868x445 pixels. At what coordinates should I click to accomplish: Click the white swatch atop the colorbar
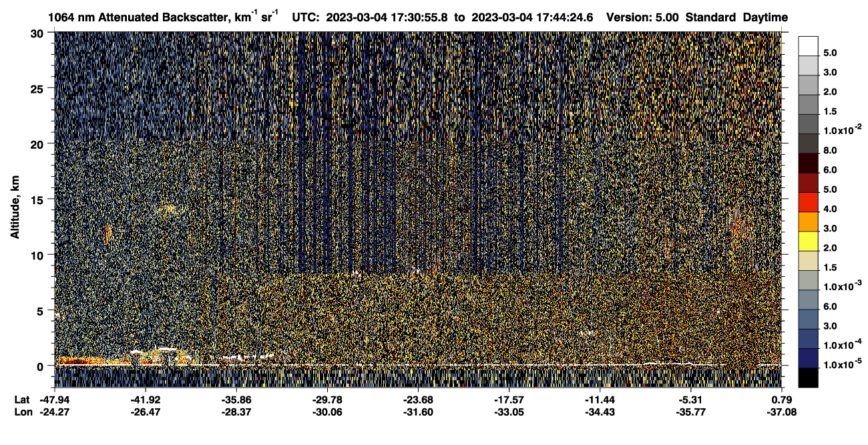pyautogui.click(x=808, y=45)
